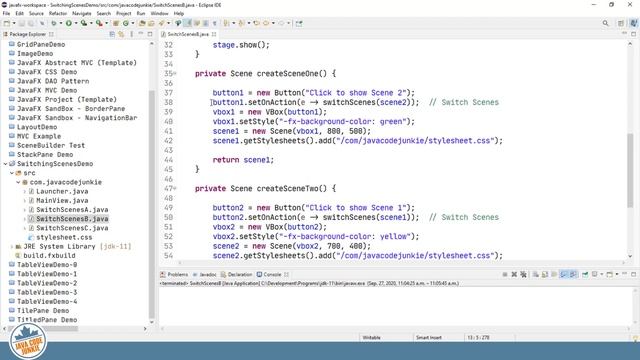Screen dimensions: 640x360
Task: Click the Show Whitespace Characters pilcrow icon
Action: pyautogui.click(x=215, y=23)
